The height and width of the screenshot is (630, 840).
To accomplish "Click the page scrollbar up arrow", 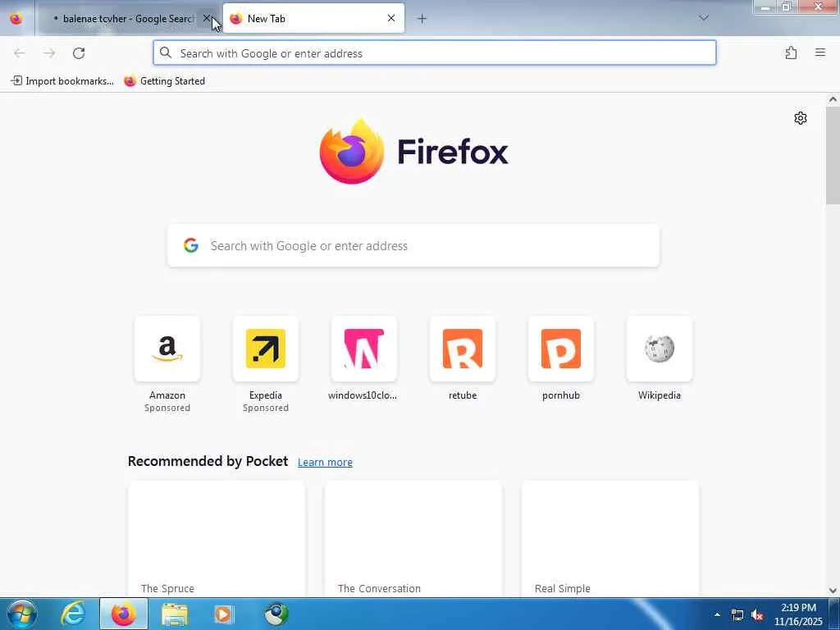I will (x=833, y=99).
